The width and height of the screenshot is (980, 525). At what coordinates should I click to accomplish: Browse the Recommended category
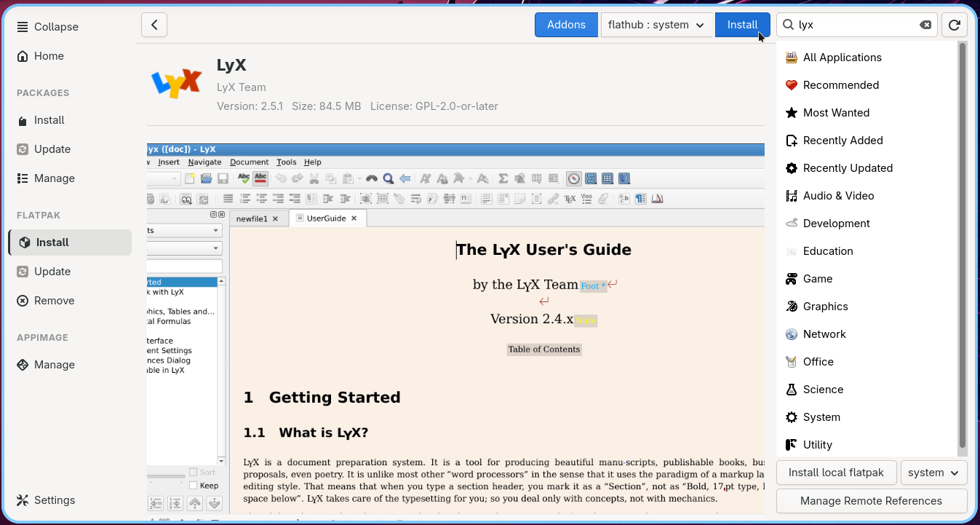(867, 85)
